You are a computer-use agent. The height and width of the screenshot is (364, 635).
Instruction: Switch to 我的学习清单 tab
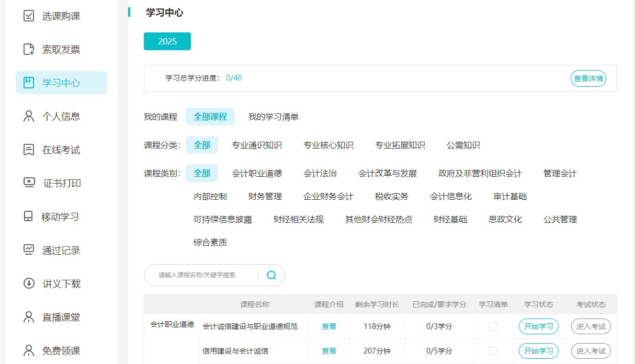tap(273, 117)
